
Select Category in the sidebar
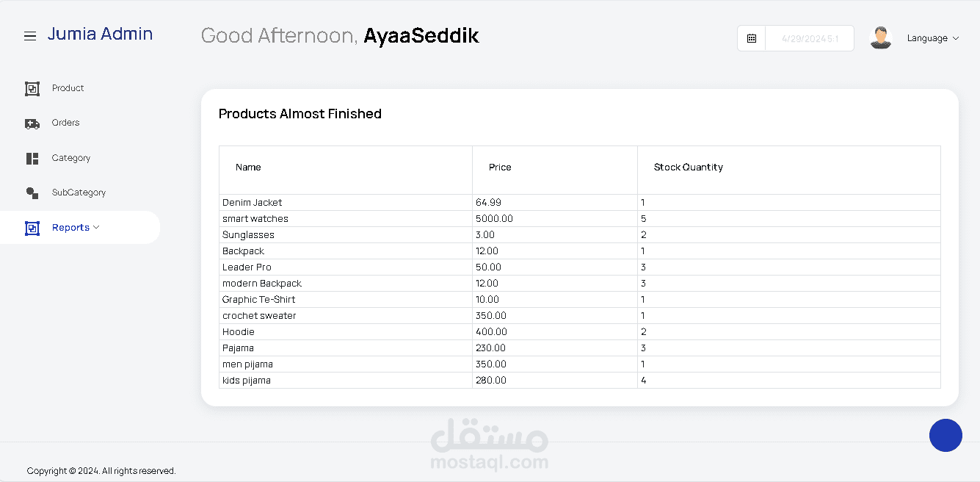pyautogui.click(x=71, y=158)
